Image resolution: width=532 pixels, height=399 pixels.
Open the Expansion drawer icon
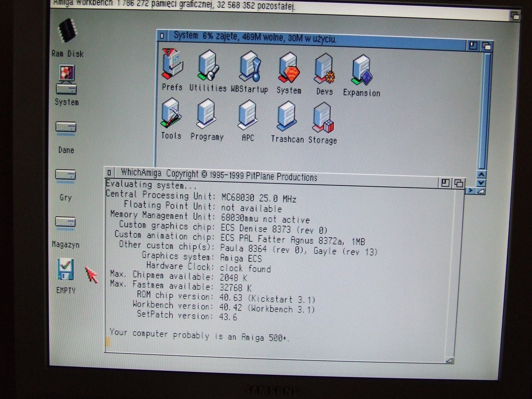[x=362, y=70]
